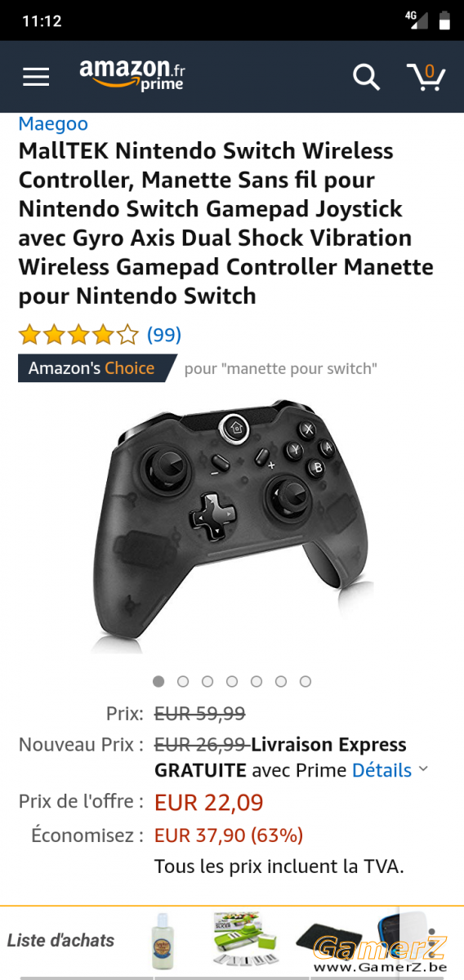
Task: Open the search magnifier icon
Action: 366,77
